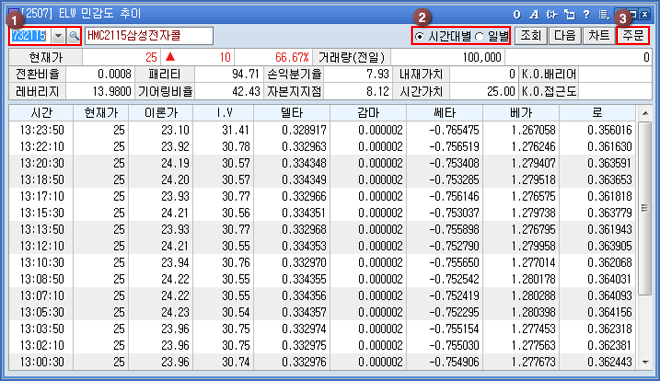Click the 레버리지 value 13.9800
660x381 pixels.
112,91
